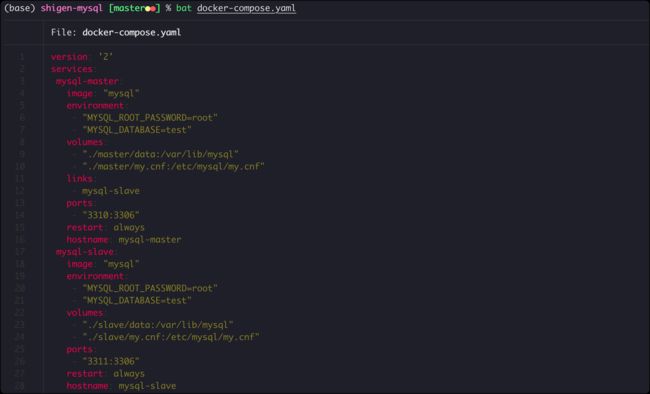The height and width of the screenshot is (394, 650).
Task: Click the (base) conda environment indicator
Action: click(x=19, y=8)
